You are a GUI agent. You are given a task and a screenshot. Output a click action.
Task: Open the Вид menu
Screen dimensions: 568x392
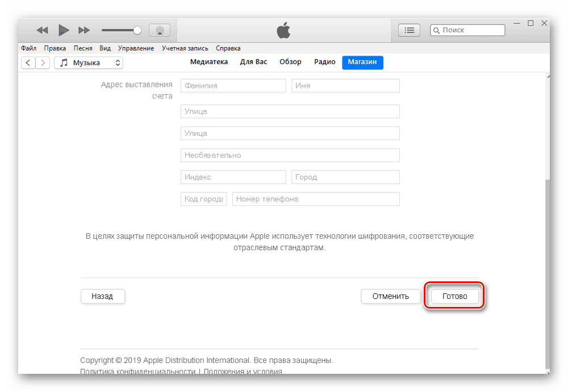pos(105,48)
